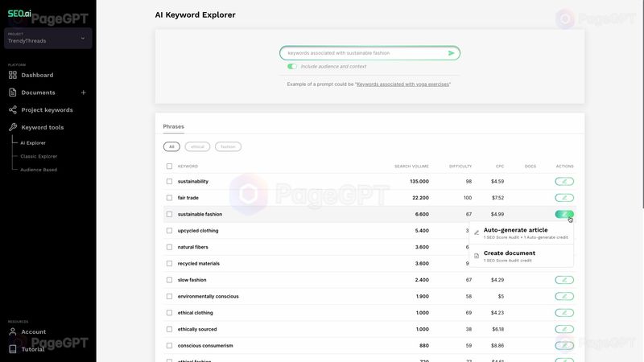
Task: Select Auto-generate article menu option
Action: (521, 232)
